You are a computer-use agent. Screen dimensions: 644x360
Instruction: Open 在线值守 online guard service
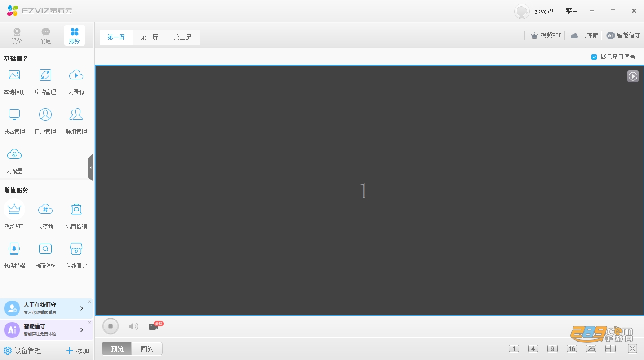pos(76,255)
